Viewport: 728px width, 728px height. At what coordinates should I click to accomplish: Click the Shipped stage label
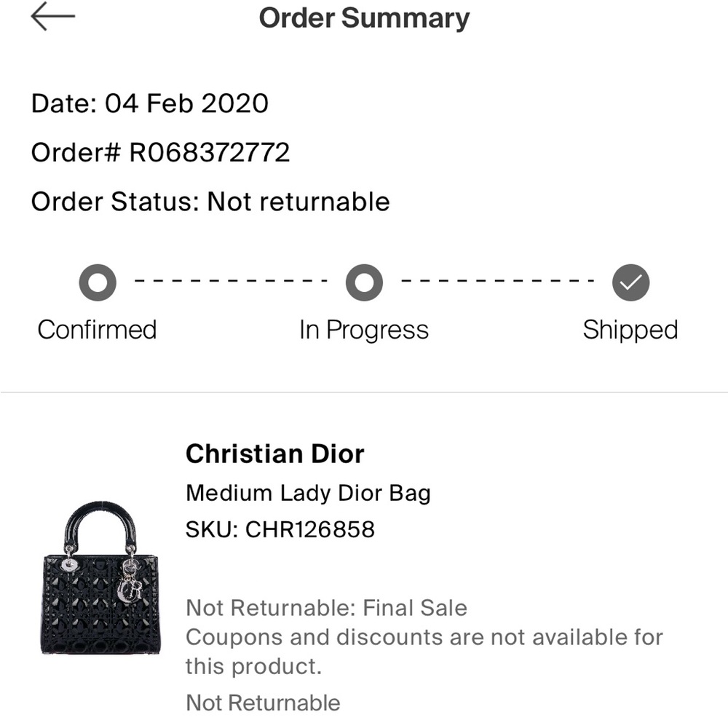pyautogui.click(x=630, y=329)
